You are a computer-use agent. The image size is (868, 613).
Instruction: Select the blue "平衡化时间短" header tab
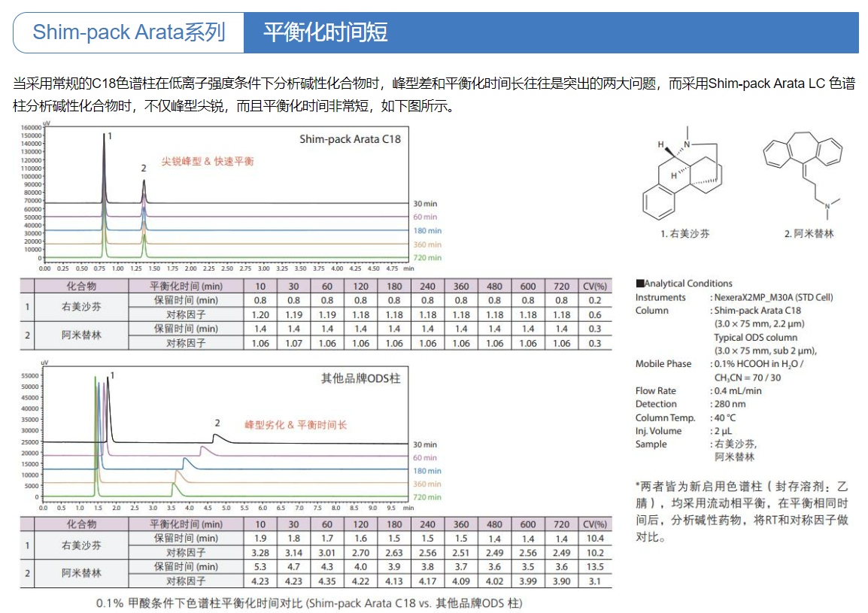coord(325,32)
